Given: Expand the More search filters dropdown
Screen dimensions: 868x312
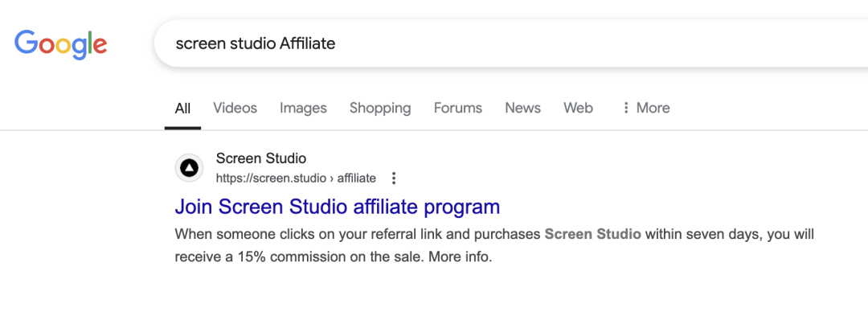Looking at the screenshot, I should click(646, 108).
